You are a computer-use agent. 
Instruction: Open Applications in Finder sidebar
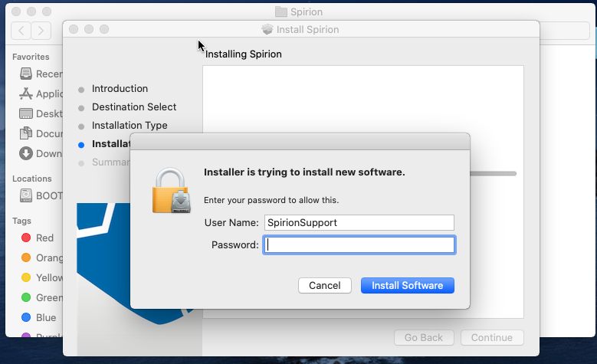41,93
